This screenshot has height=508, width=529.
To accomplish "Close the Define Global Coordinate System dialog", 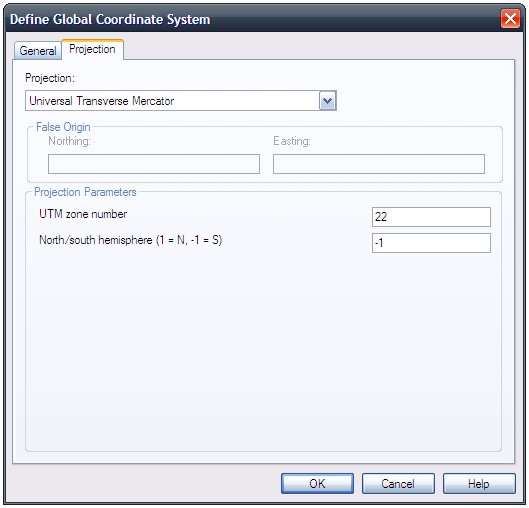I will pyautogui.click(x=510, y=19).
